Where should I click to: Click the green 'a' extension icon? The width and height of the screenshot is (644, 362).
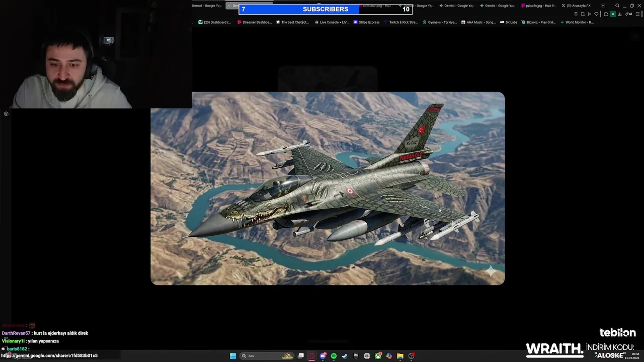(613, 14)
